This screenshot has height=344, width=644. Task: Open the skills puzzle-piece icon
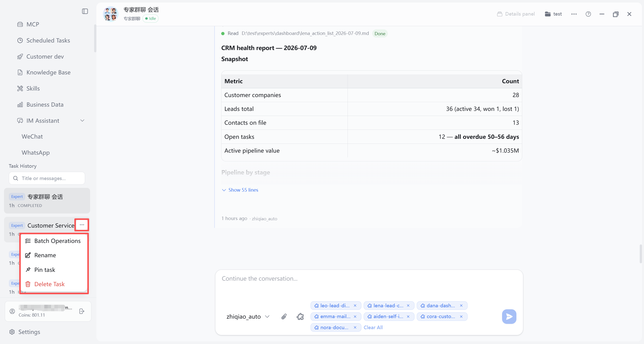coord(300,317)
